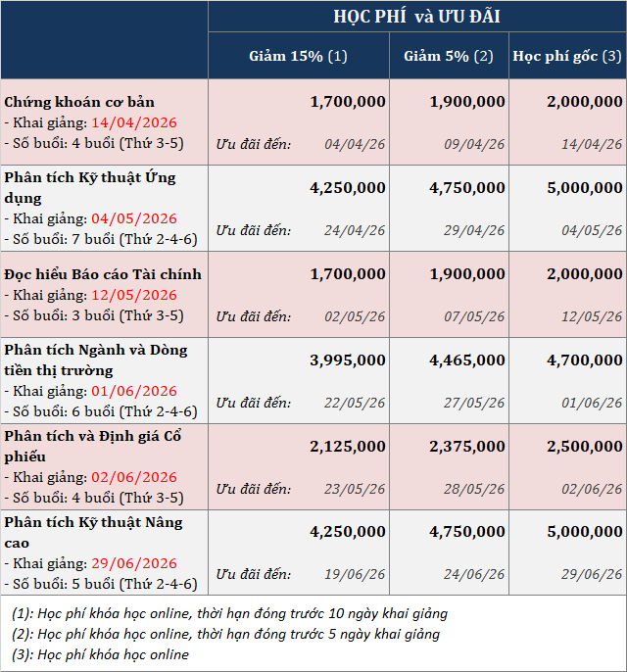Click footnote (2) about 5 ngày deadline
Screen dimensions: 627x672
coord(226,635)
